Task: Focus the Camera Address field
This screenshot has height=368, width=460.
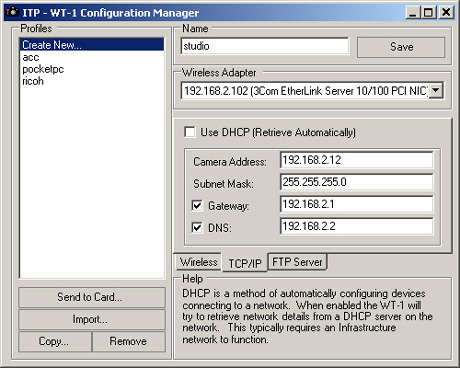Action: tap(356, 160)
